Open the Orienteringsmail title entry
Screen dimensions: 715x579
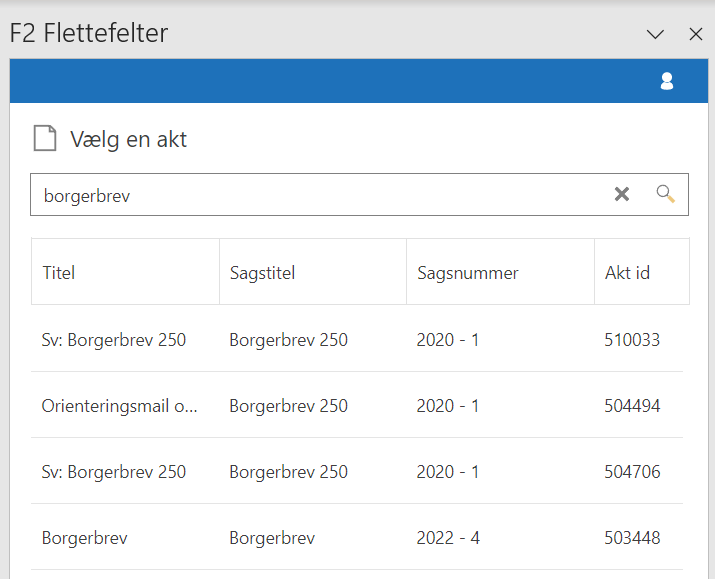[x=119, y=406]
